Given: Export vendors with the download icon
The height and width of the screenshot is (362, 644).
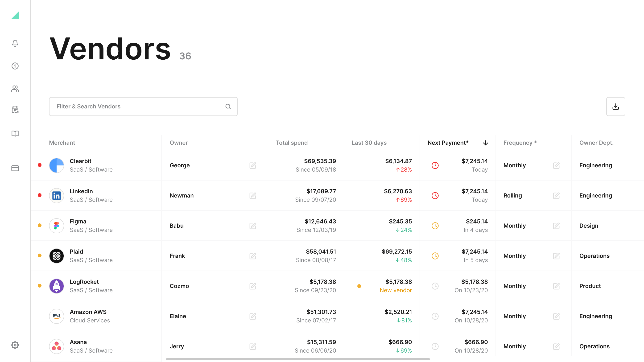Looking at the screenshot, I should [x=616, y=106].
